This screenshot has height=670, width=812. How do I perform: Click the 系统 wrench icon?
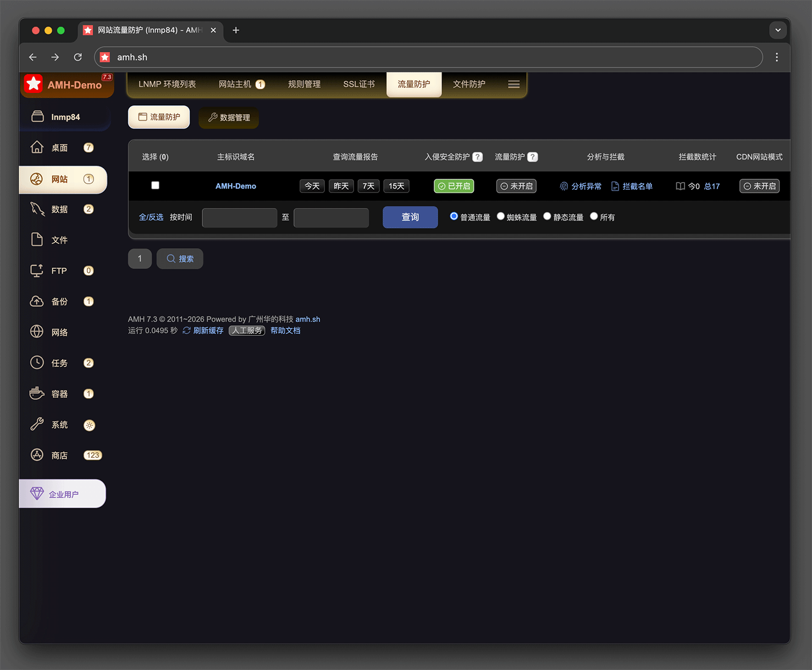pos(37,424)
